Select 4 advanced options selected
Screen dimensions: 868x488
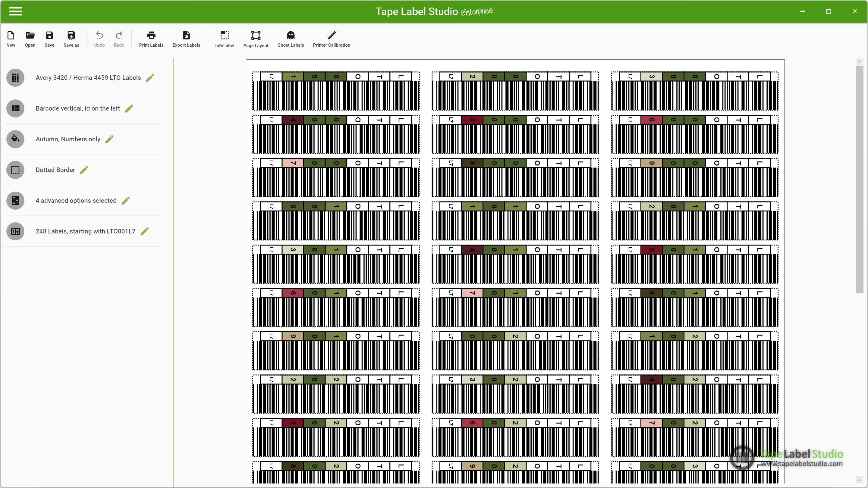click(76, 201)
